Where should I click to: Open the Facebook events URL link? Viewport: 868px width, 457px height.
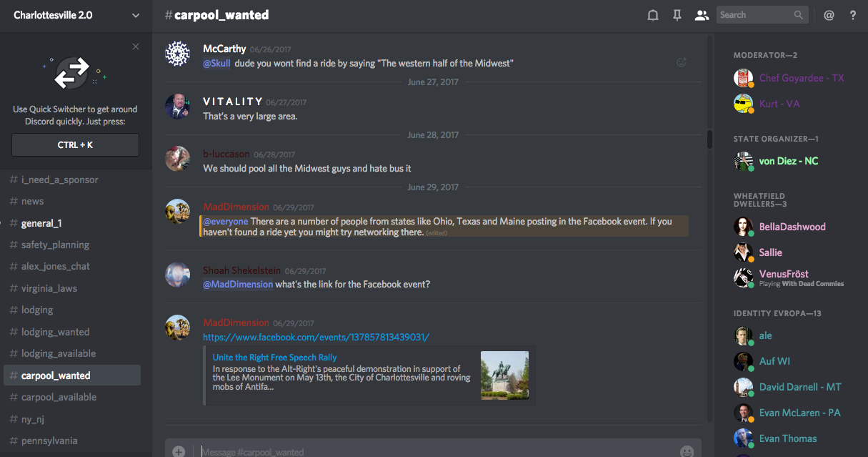coord(316,337)
